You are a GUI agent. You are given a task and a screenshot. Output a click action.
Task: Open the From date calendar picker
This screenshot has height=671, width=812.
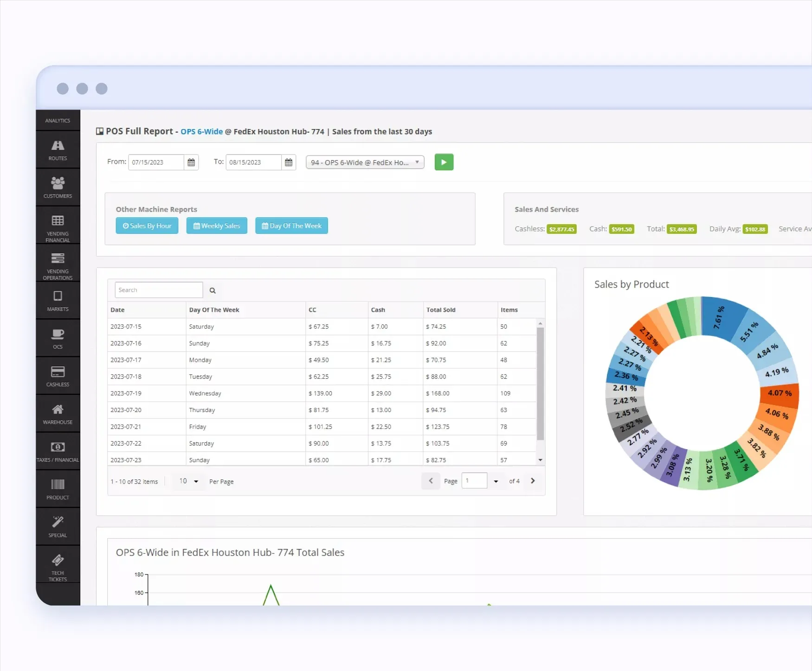pyautogui.click(x=191, y=162)
